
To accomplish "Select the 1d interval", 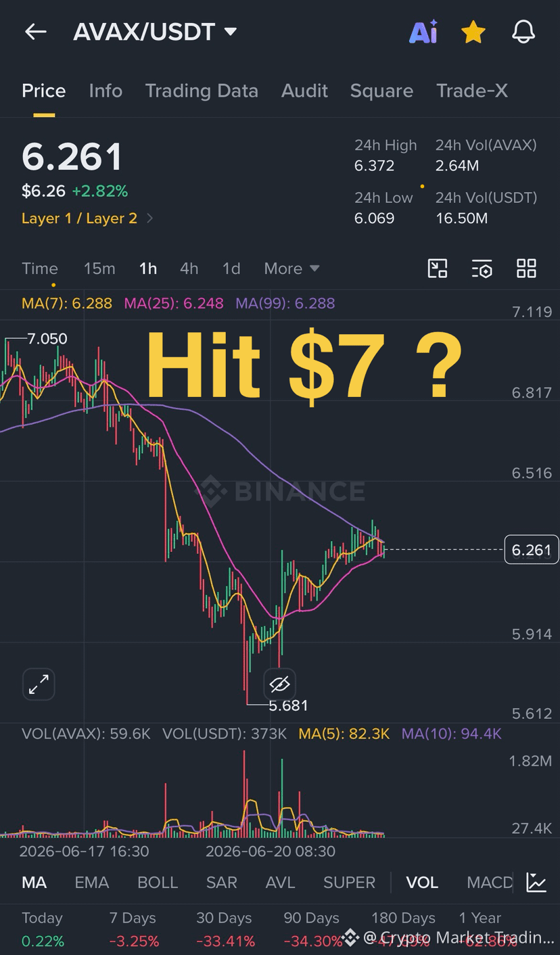I will pyautogui.click(x=231, y=269).
